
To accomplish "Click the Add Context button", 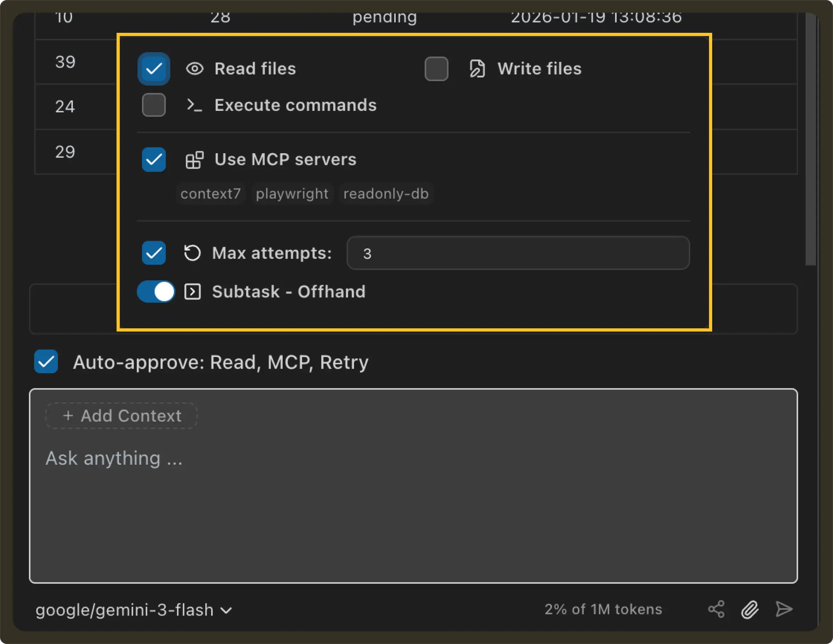I will coord(121,416).
